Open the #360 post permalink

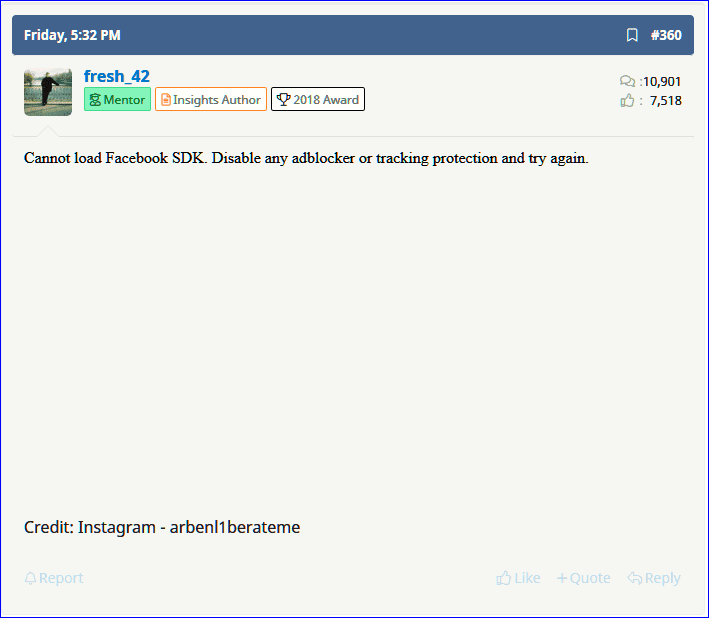(x=666, y=35)
